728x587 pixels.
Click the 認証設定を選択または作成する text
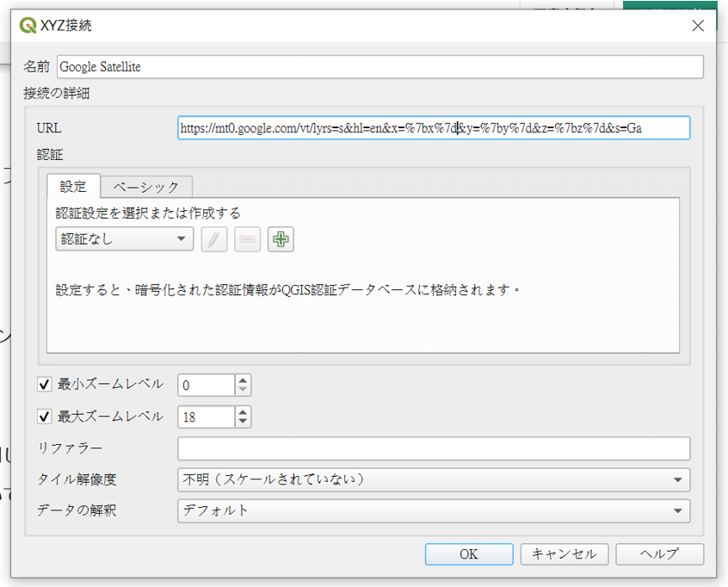click(x=148, y=213)
